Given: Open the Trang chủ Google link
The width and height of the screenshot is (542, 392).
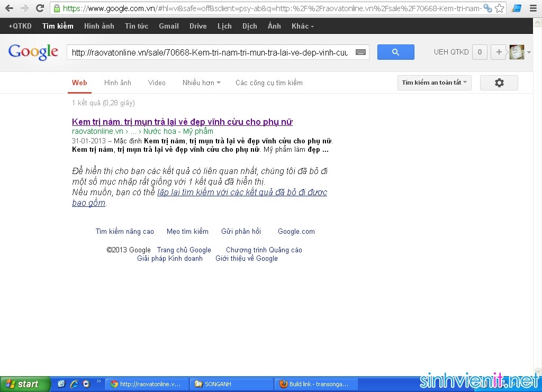Looking at the screenshot, I should 184,250.
